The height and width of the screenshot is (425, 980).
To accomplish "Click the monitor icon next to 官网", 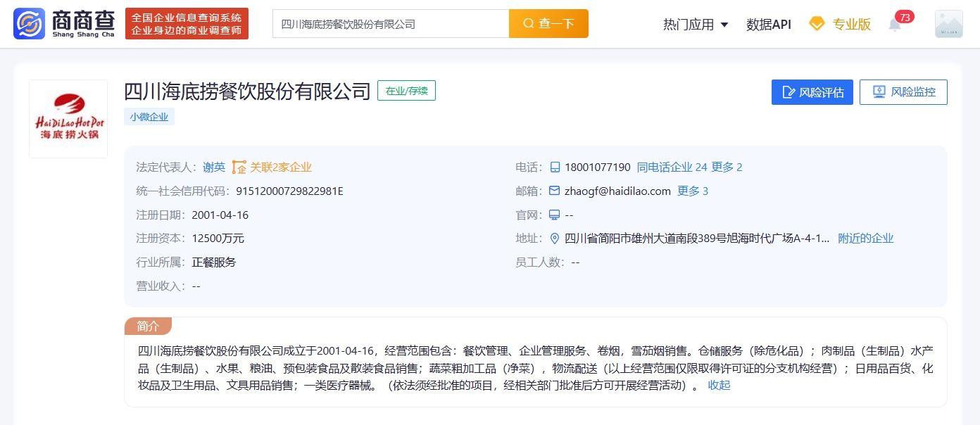I will (x=555, y=215).
